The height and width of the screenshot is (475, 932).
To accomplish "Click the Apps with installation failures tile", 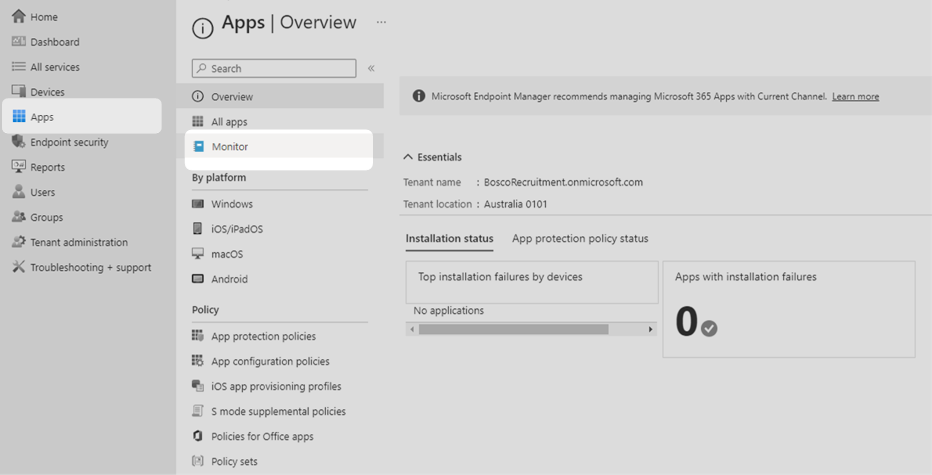I will pos(789,309).
